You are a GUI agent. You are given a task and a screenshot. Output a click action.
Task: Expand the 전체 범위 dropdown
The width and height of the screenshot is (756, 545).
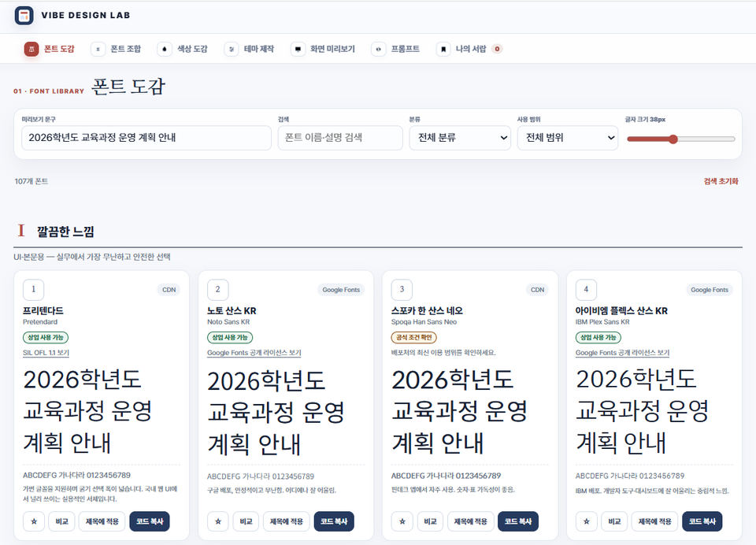coord(568,138)
